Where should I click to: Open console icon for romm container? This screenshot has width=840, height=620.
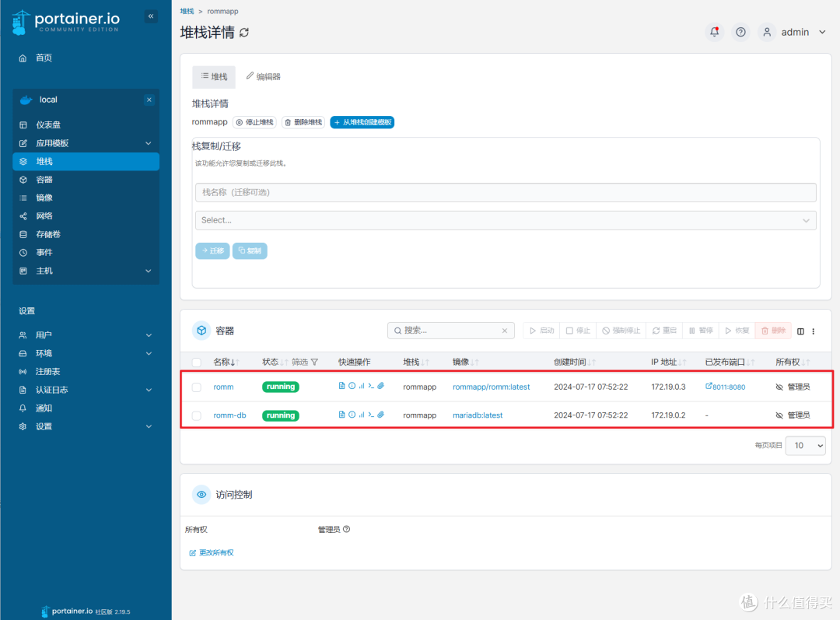click(371, 386)
